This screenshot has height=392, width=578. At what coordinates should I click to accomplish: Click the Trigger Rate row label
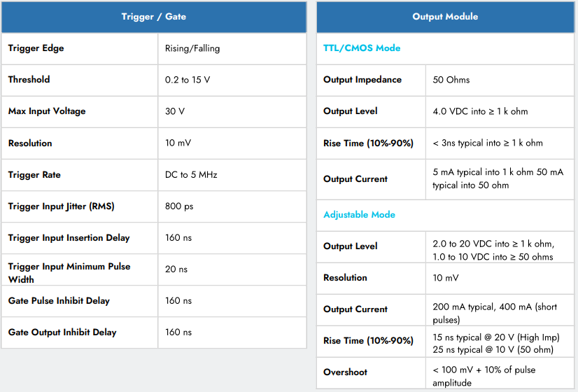34,175
